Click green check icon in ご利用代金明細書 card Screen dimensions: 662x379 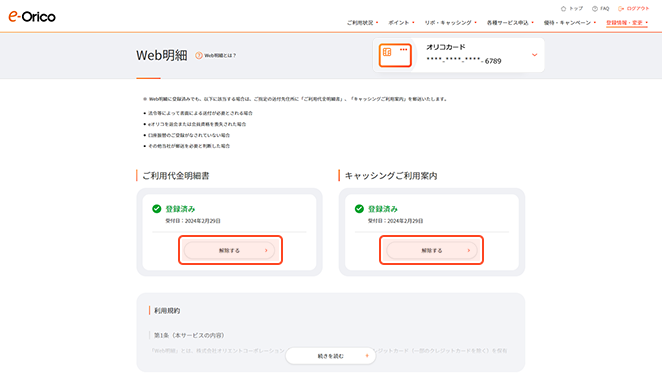pyautogui.click(x=157, y=208)
